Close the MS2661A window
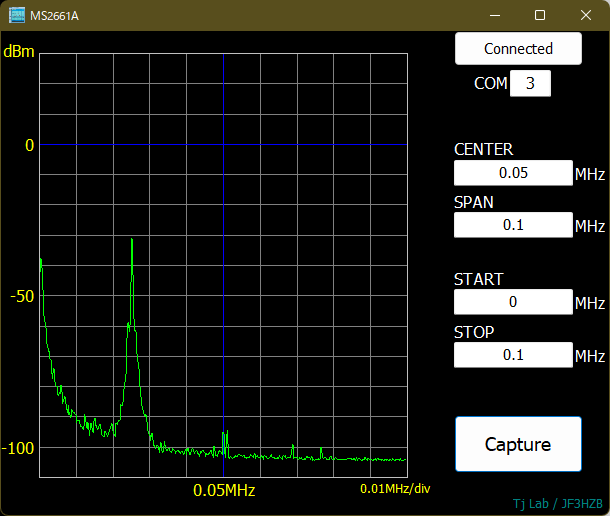 click(x=586, y=15)
